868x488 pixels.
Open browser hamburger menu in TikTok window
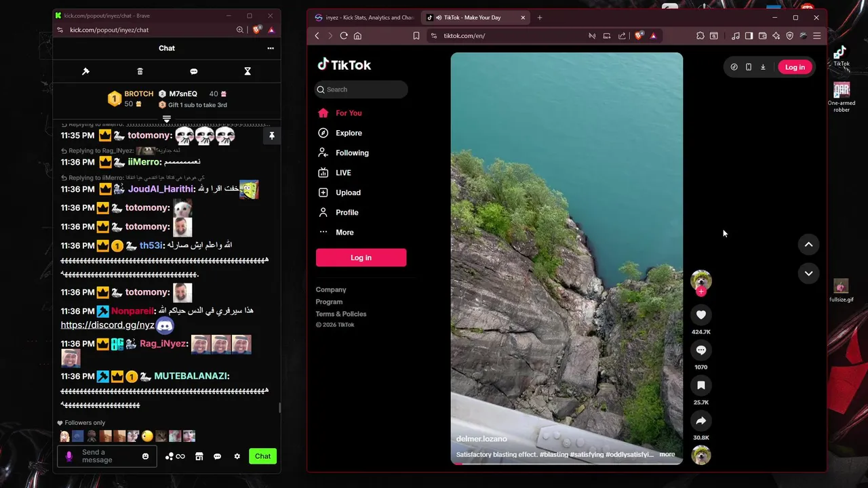816,36
